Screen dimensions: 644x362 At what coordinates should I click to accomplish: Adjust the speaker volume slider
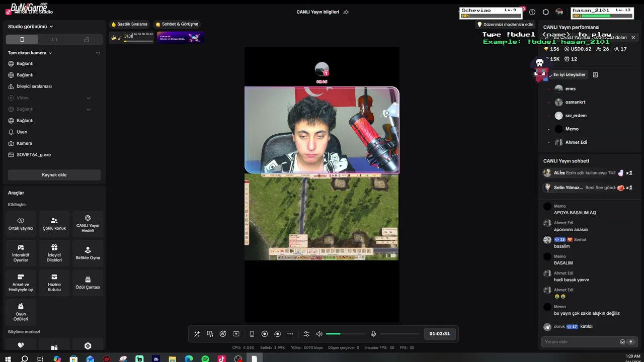coord(345,334)
